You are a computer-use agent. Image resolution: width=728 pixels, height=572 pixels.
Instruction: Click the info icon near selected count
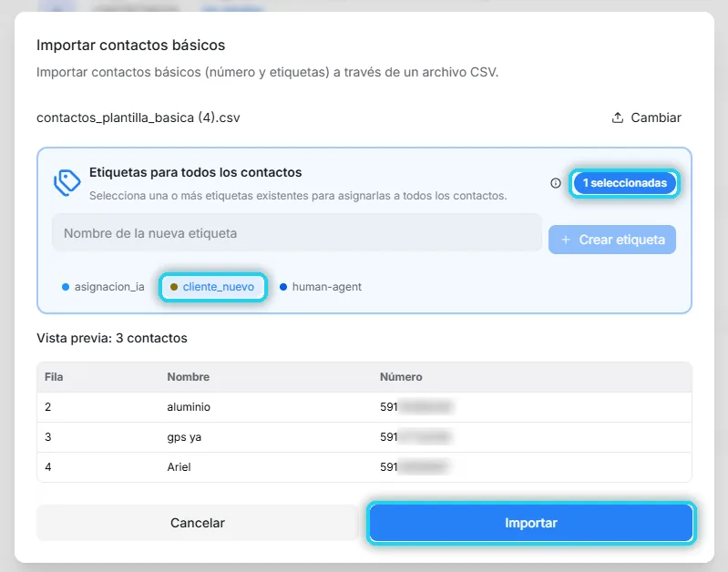point(555,183)
